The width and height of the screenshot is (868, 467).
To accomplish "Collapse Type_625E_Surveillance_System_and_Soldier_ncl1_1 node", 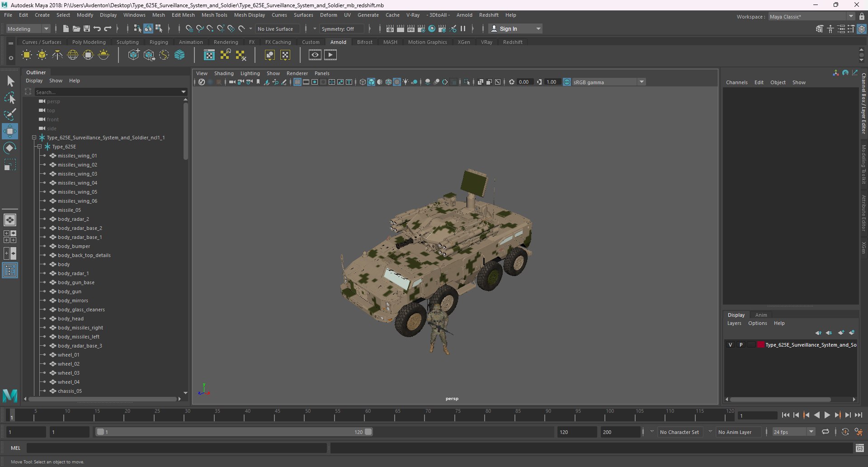I will coord(34,138).
